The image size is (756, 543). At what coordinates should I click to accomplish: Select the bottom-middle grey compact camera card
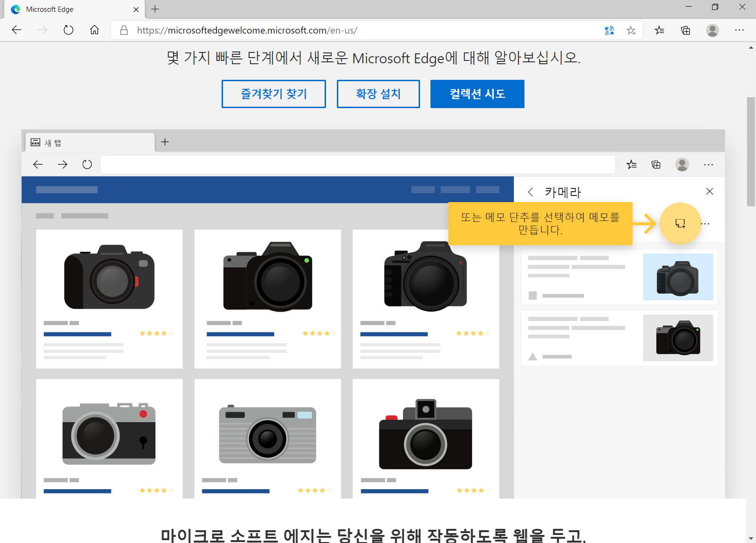(x=267, y=439)
